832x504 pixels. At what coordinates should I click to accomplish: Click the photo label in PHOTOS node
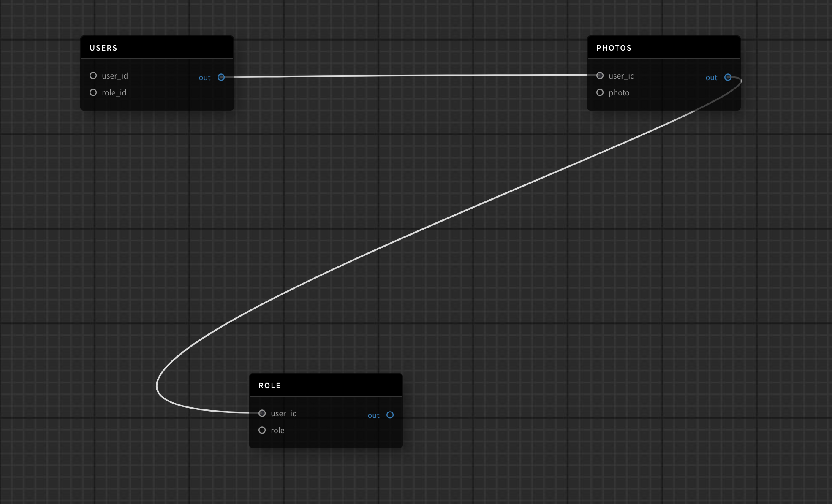(x=619, y=92)
